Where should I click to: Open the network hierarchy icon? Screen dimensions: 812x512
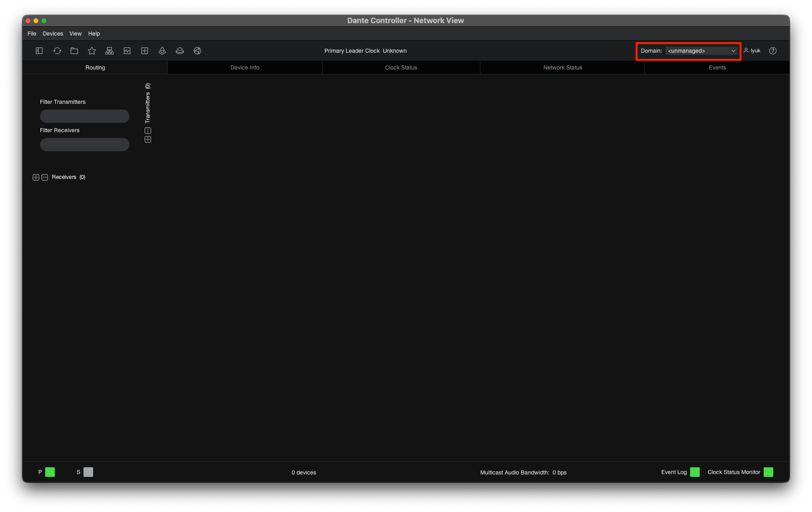click(x=109, y=51)
